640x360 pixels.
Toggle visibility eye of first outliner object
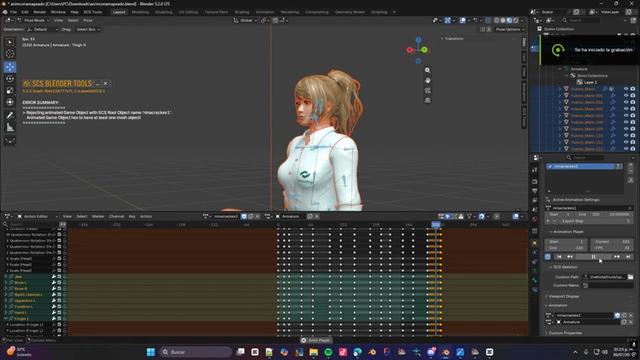626,89
